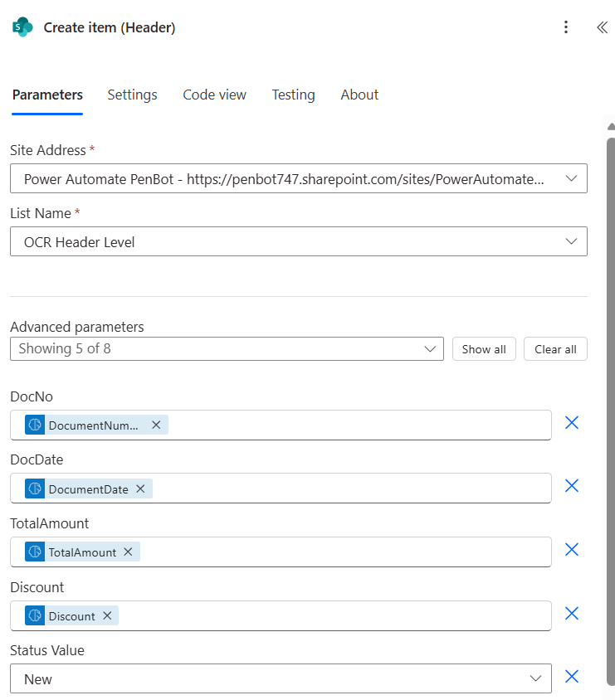Remove the DocNo parameter row
This screenshot has height=700, width=615.
pyautogui.click(x=571, y=423)
